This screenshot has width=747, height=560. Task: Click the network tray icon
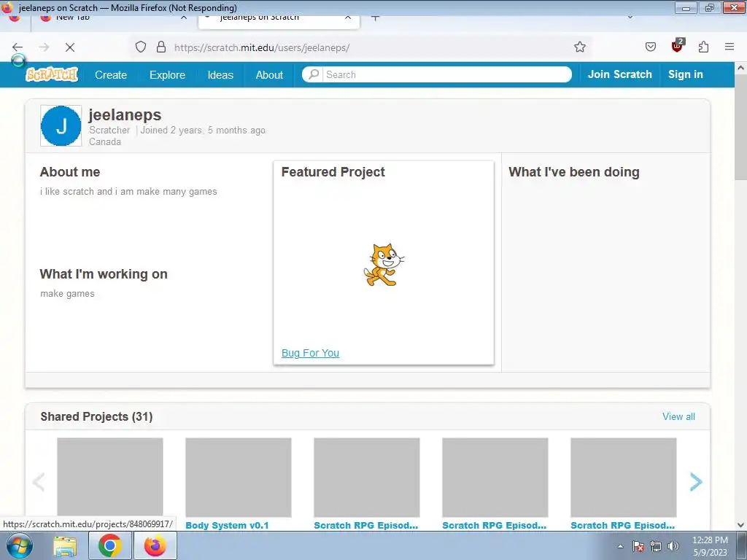pos(656,546)
